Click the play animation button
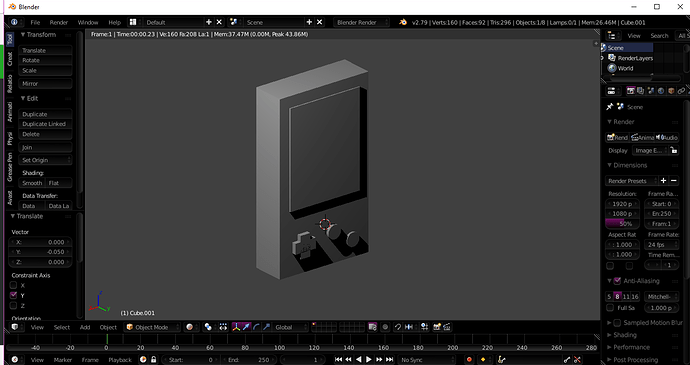This screenshot has height=365, width=690. pyautogui.click(x=369, y=360)
